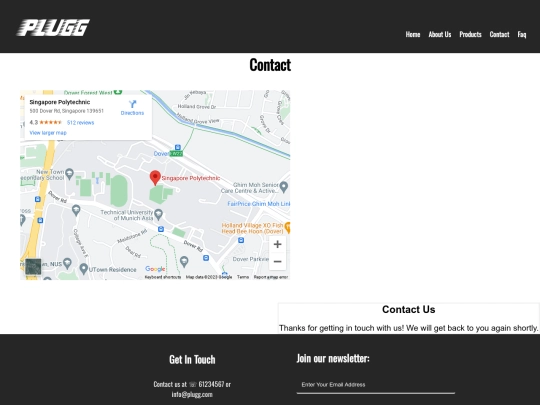Select Technical University of Munich Asia marker
Screen dimensions: 540x405
pyautogui.click(x=158, y=215)
